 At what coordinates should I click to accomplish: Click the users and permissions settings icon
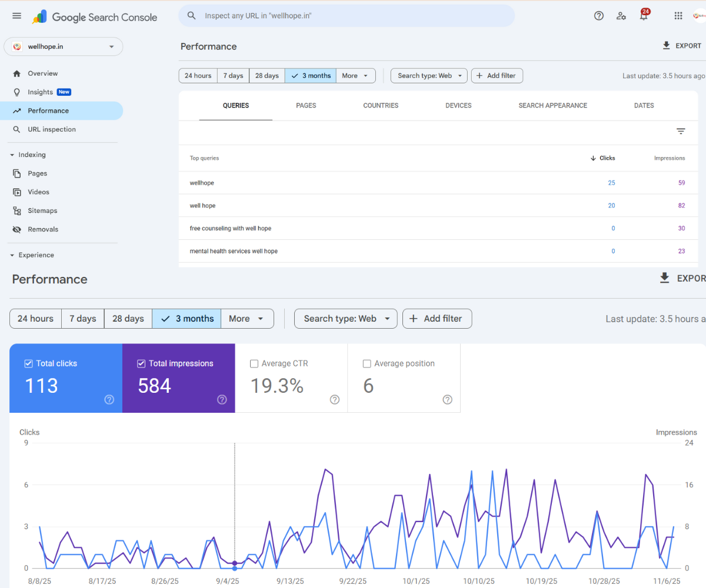(x=621, y=16)
